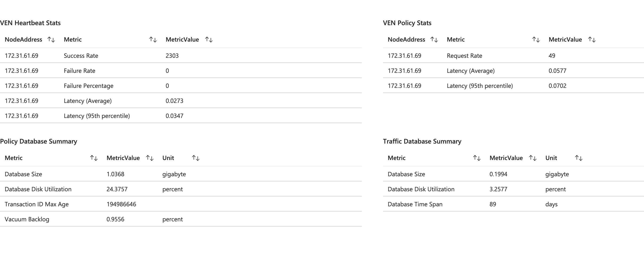This screenshot has width=644, height=258.
Task: Click Traffic Database Size metric
Action: (x=406, y=174)
